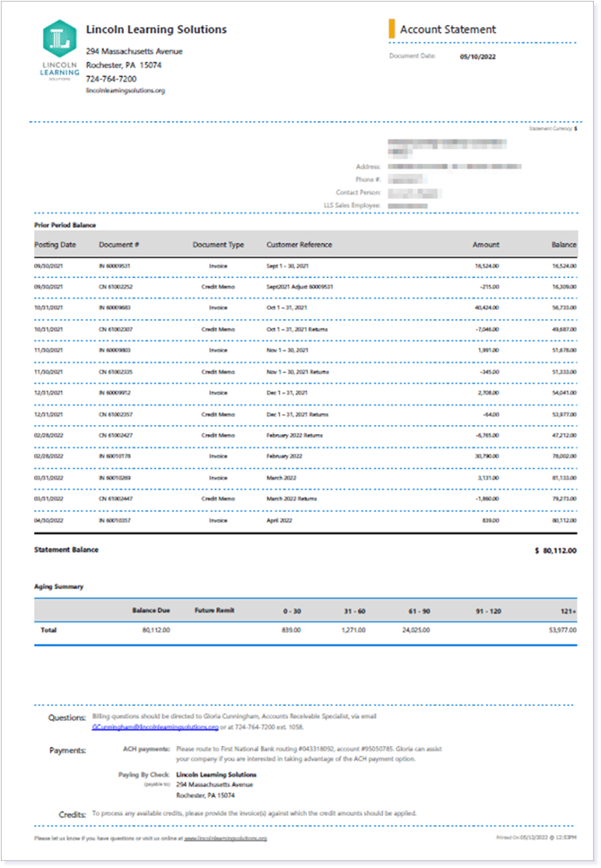Select aging value 24,025.00
The height and width of the screenshot is (868, 601).
pos(416,630)
